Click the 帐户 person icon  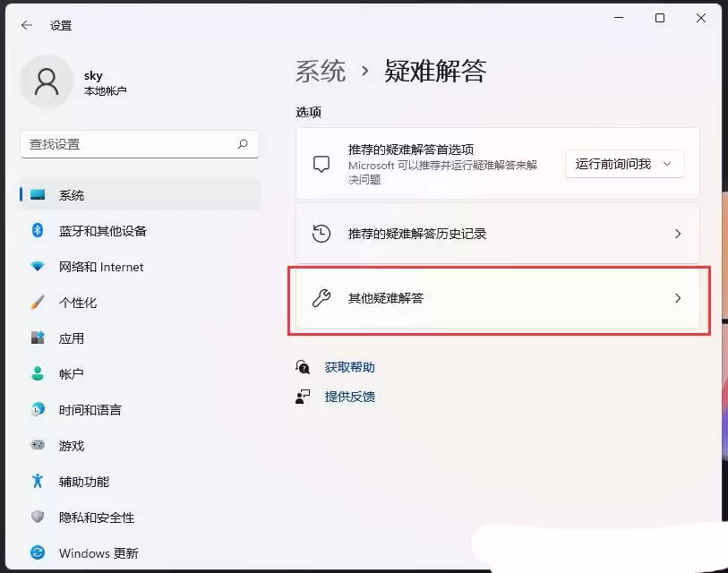[38, 373]
